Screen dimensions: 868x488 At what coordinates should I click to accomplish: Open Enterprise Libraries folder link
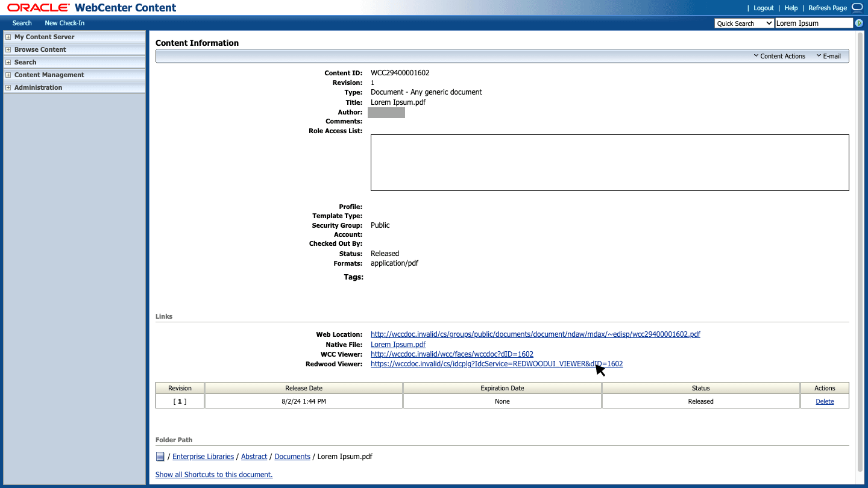203,457
